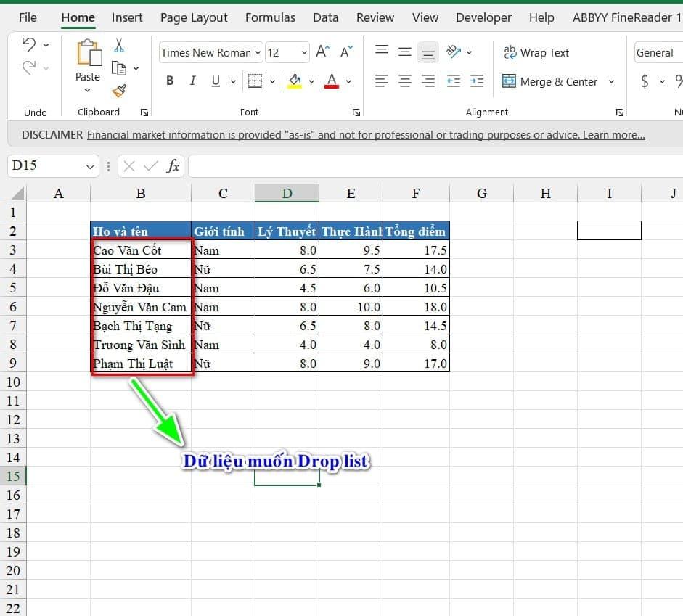This screenshot has width=683, height=616.
Task: Click the Accounting dollar format icon
Action: [x=645, y=81]
